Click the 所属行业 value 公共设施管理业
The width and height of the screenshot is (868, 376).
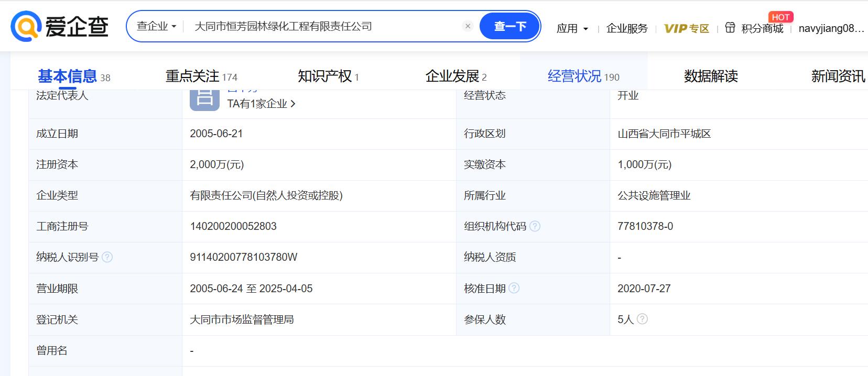pos(654,195)
